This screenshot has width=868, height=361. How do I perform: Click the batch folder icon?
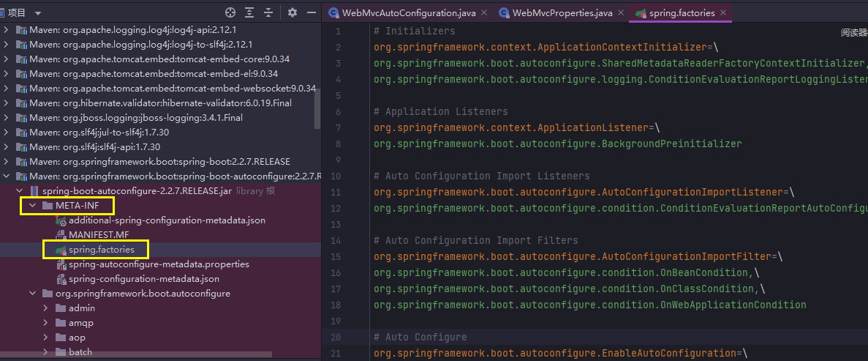click(61, 352)
